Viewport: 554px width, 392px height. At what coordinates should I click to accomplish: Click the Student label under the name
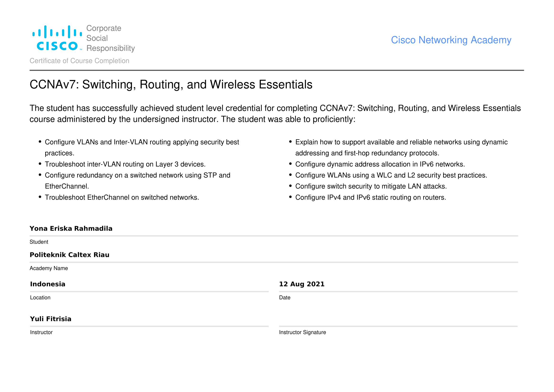(x=39, y=242)
